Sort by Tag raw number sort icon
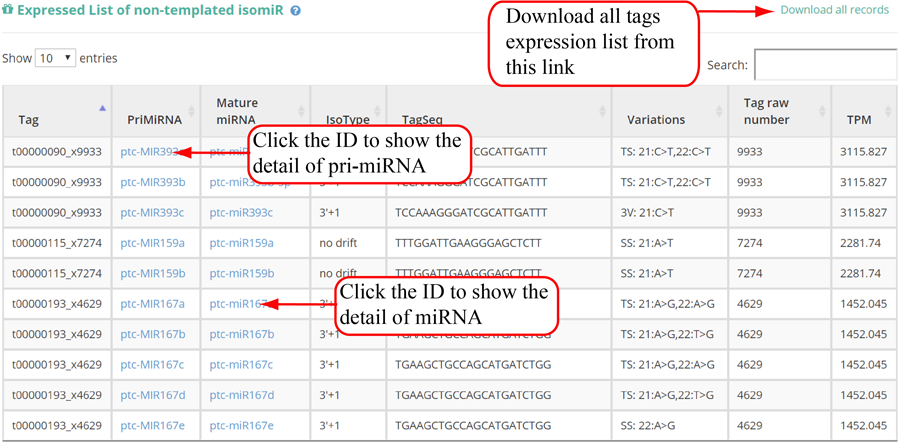Viewport: 900px width, 443px height. tap(822, 111)
